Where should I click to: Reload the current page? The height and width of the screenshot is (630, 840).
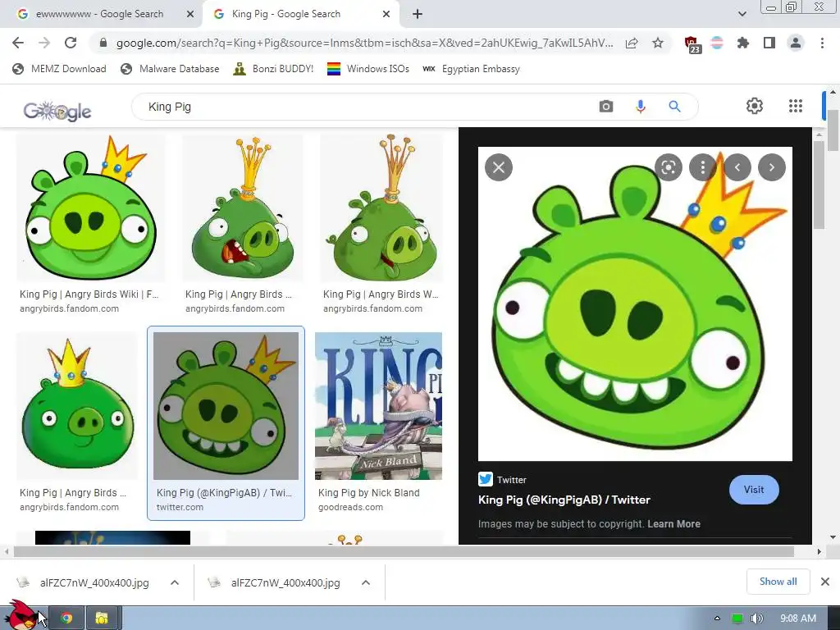click(x=71, y=43)
